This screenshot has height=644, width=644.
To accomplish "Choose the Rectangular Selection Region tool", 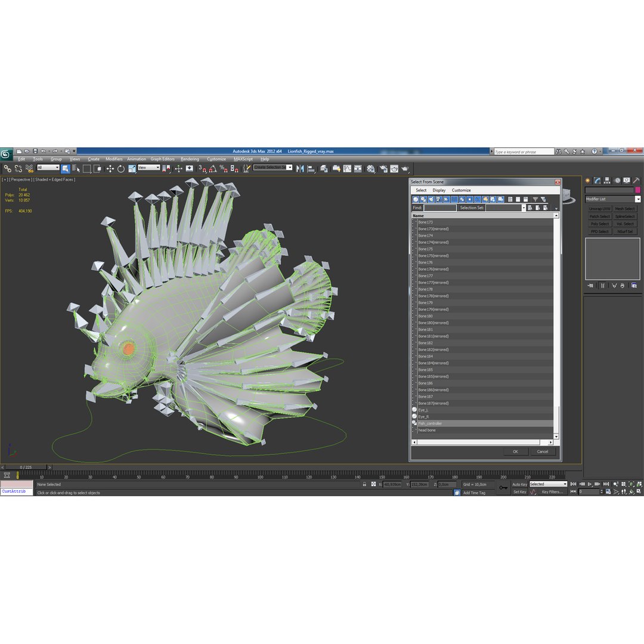I will 86,168.
